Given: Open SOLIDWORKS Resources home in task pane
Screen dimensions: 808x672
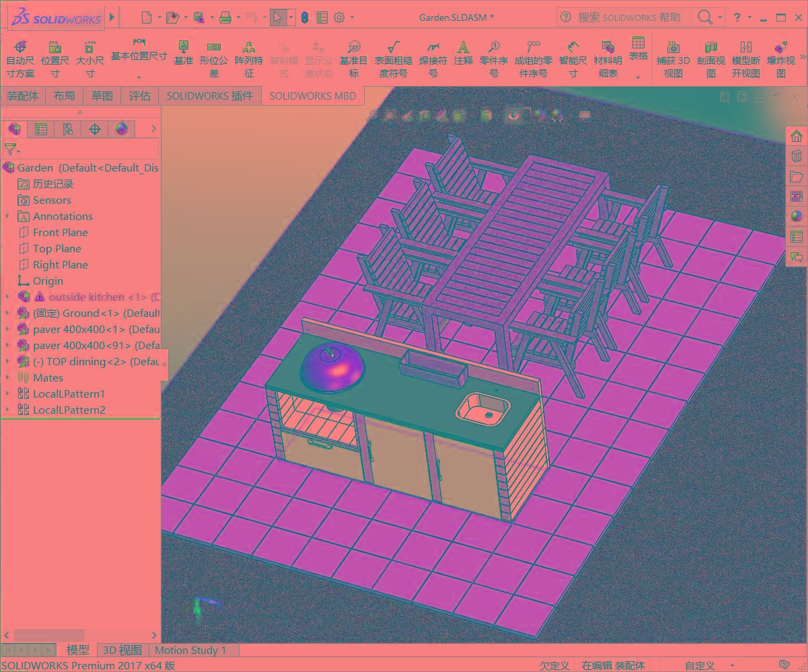Looking at the screenshot, I should 797,137.
